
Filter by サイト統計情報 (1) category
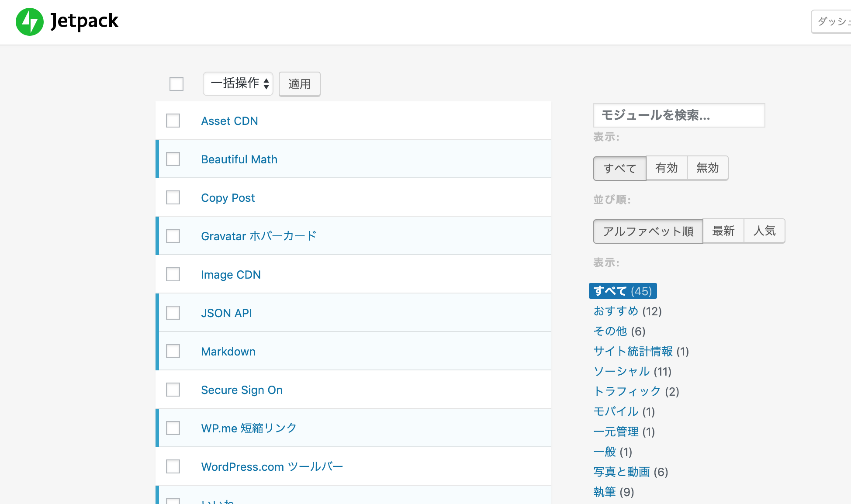(641, 351)
